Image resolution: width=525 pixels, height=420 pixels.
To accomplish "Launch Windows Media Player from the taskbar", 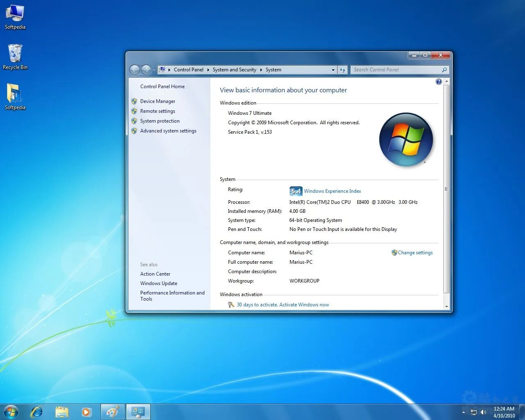I will tap(86, 412).
